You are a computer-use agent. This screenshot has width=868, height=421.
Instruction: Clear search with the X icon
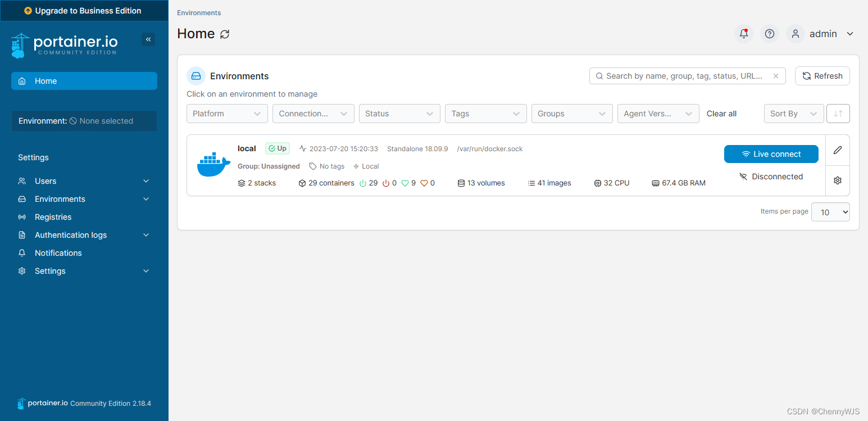point(776,76)
